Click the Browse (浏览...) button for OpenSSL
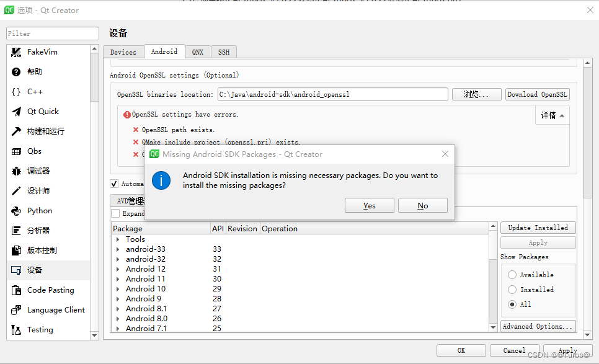 click(477, 94)
